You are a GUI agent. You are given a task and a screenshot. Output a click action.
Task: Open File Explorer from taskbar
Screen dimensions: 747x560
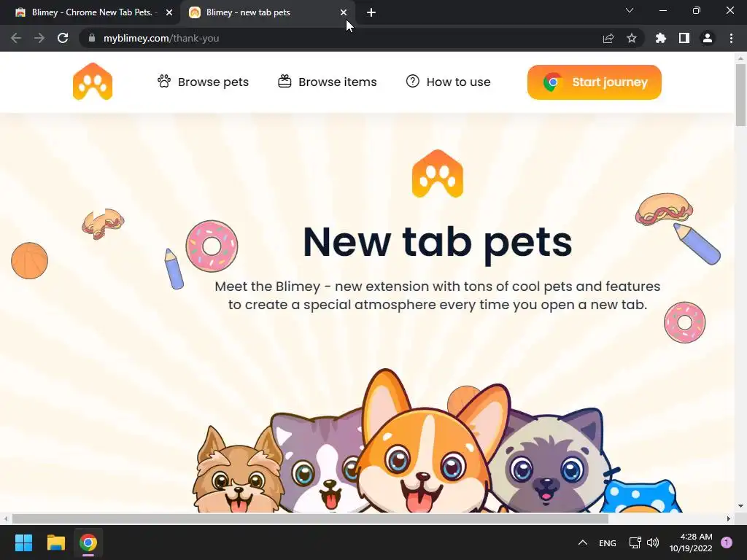point(55,542)
